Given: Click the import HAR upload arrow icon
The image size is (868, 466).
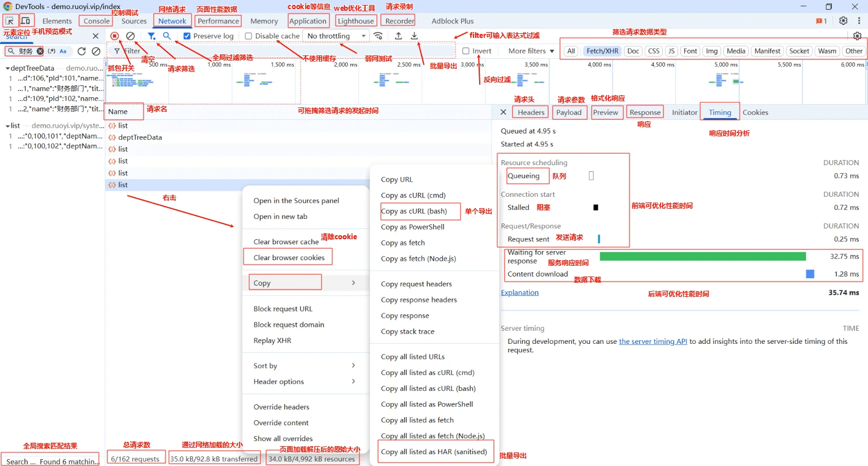Looking at the screenshot, I should coord(398,36).
